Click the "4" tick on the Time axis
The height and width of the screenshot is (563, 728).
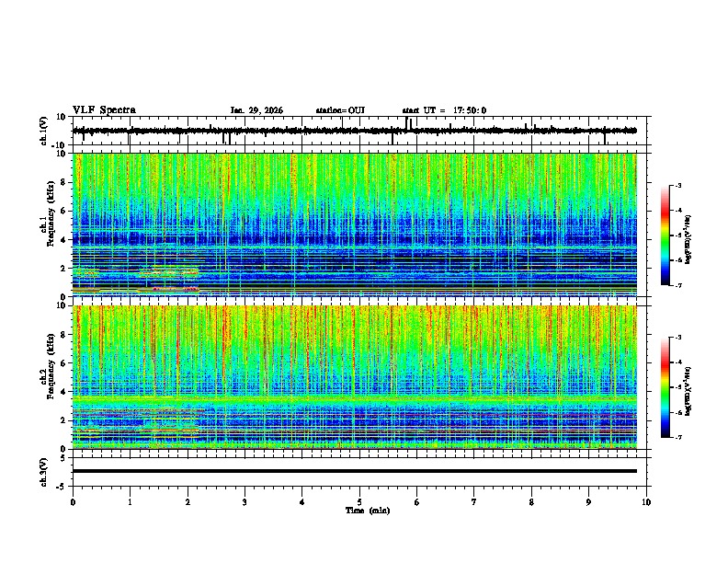(x=302, y=501)
